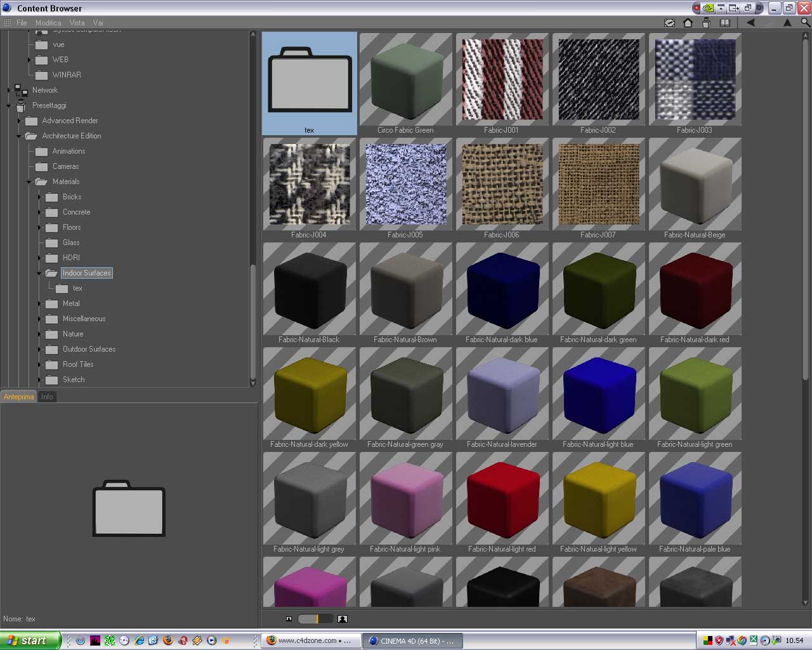Click the small thumbnail size icon
The width and height of the screenshot is (812, 650).
[x=289, y=618]
